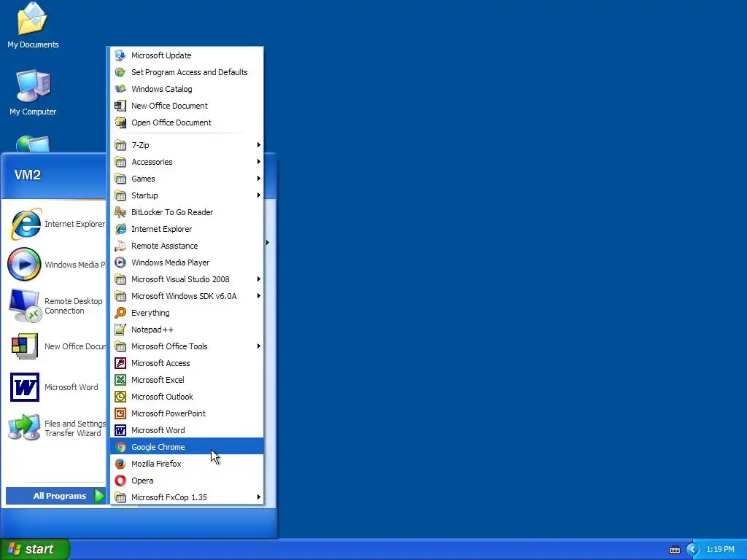
Task: Open Windows Catalog
Action: pos(187,88)
